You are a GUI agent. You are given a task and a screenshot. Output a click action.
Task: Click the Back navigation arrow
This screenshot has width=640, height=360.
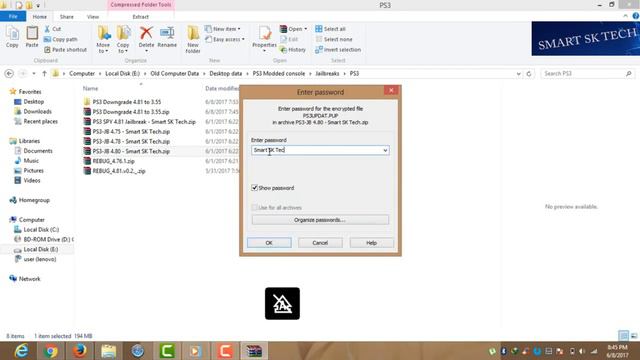pos(9,73)
